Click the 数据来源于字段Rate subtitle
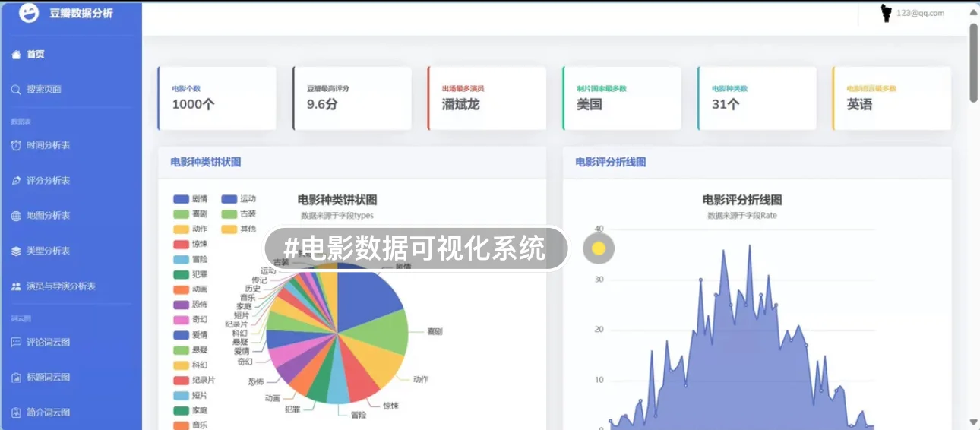This screenshot has width=980, height=430. tap(742, 216)
